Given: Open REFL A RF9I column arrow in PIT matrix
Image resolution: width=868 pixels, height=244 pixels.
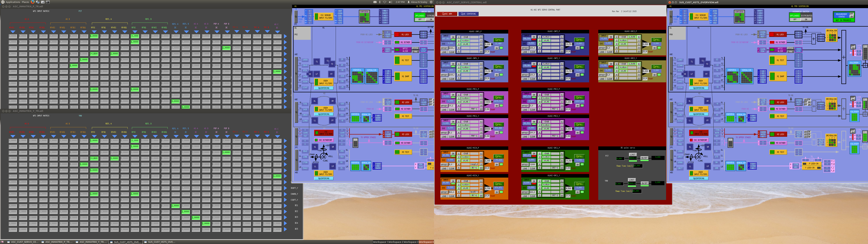Looking at the screenshot, I should pyautogui.click(x=94, y=32).
